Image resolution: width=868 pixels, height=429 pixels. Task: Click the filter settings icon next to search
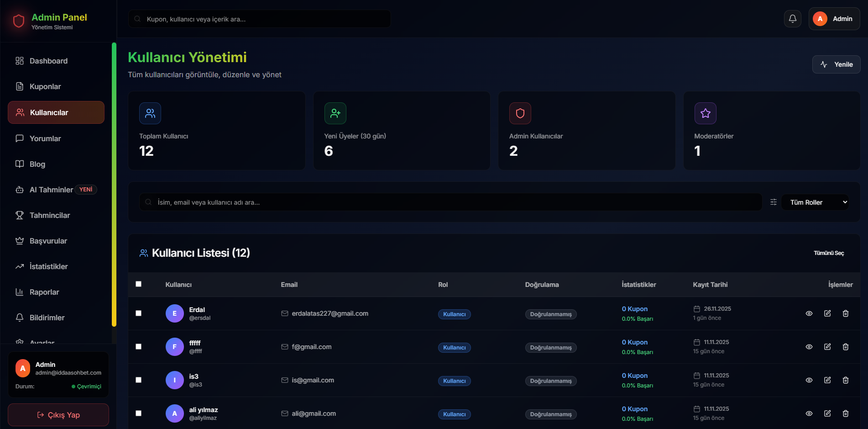(x=773, y=202)
